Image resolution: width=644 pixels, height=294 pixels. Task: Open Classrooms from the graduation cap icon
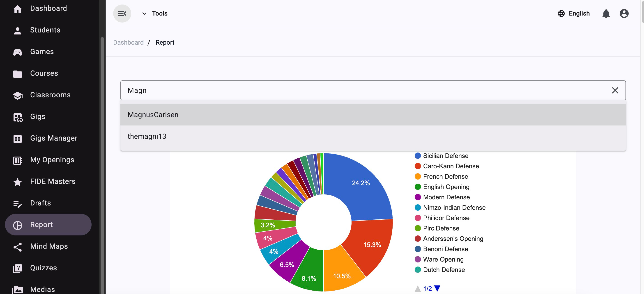click(x=18, y=95)
